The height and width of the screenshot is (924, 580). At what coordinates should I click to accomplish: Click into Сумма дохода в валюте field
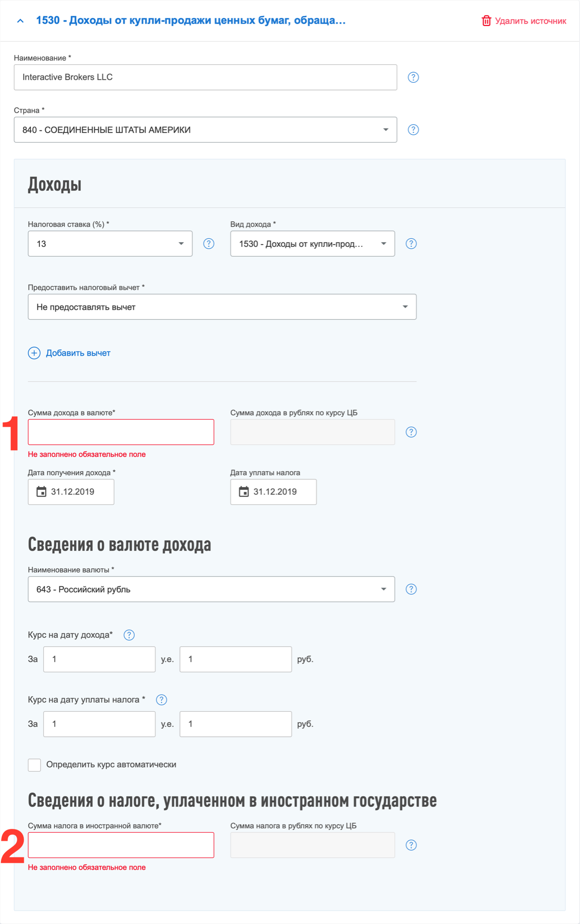coord(121,432)
